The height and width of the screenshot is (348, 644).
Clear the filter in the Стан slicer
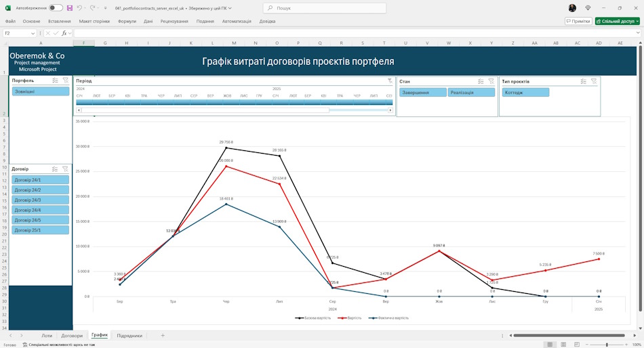tap(491, 81)
